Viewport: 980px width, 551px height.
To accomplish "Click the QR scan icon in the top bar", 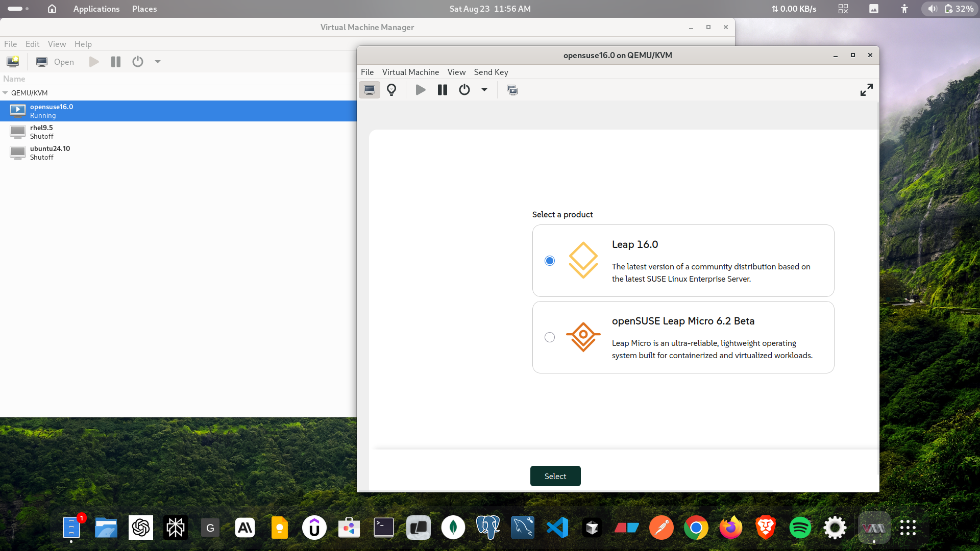I will click(843, 9).
